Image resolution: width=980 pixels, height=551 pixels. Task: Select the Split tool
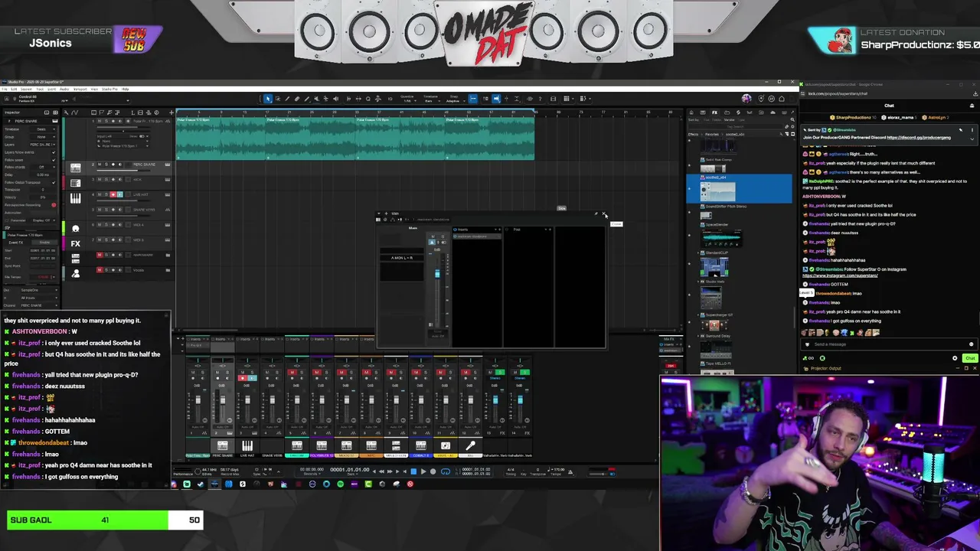287,99
